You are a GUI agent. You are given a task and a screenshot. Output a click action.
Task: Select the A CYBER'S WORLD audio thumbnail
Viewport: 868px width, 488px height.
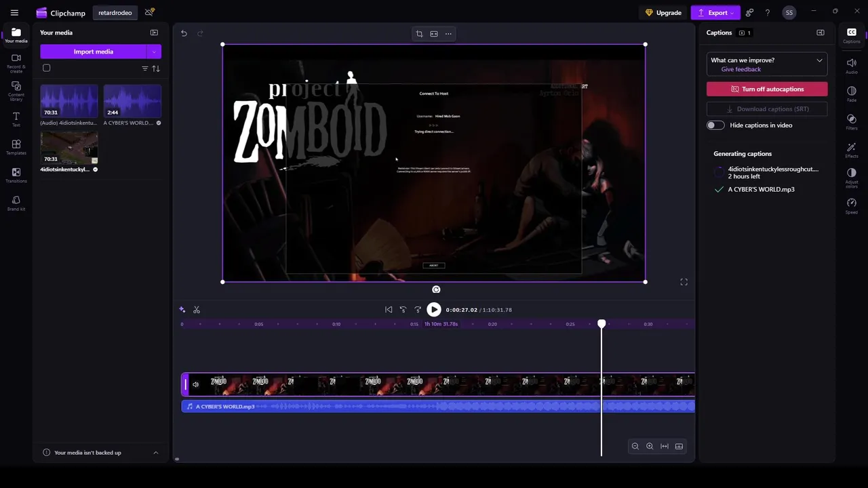pos(132,101)
